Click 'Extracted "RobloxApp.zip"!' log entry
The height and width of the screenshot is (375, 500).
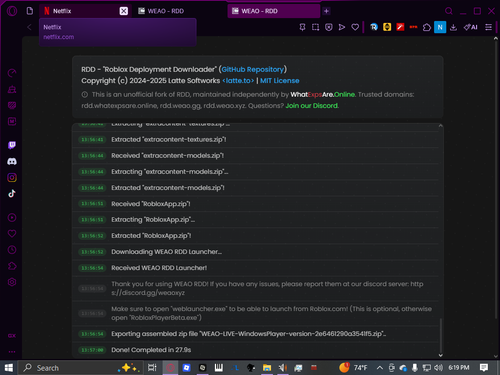point(256,236)
